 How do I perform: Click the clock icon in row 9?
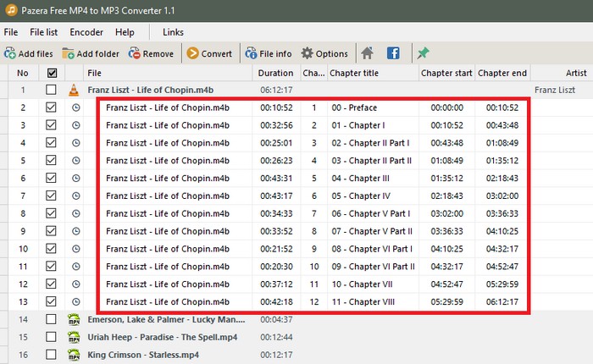tap(76, 231)
